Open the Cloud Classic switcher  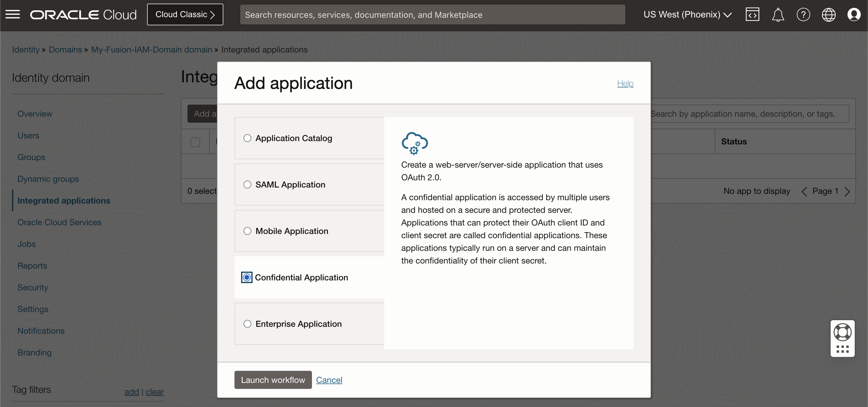click(185, 14)
